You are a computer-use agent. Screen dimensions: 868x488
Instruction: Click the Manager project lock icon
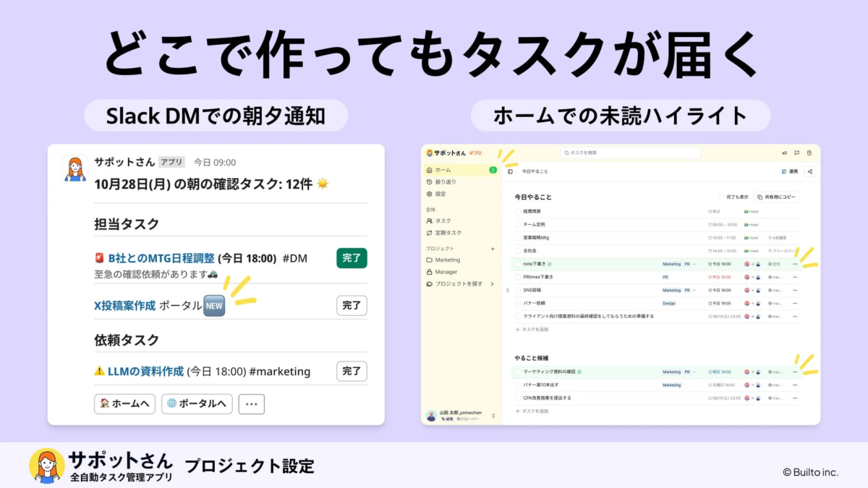click(x=430, y=271)
